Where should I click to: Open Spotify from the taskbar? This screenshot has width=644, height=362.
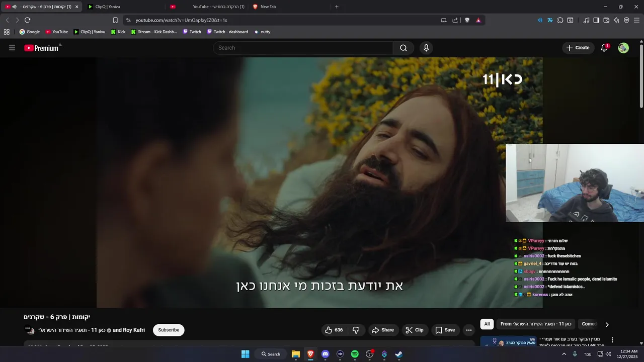tap(355, 354)
